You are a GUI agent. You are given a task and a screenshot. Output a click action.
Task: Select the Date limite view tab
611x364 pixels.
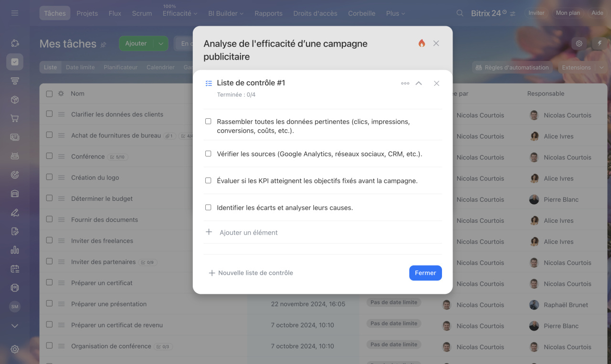pos(80,67)
